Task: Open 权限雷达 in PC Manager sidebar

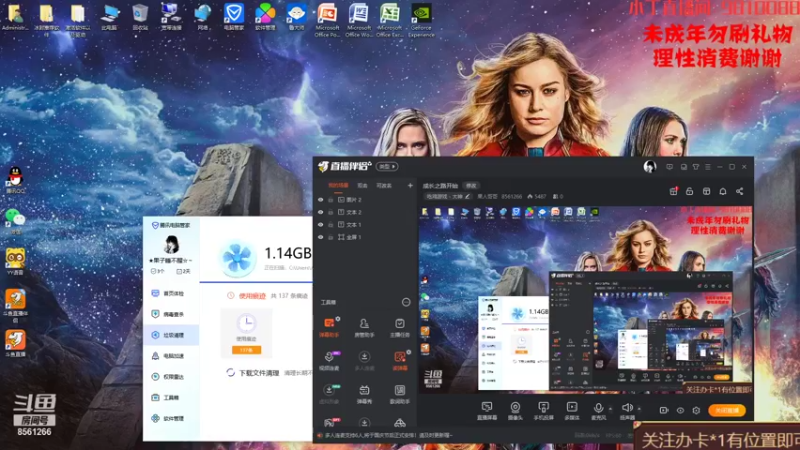Action: click(x=171, y=377)
